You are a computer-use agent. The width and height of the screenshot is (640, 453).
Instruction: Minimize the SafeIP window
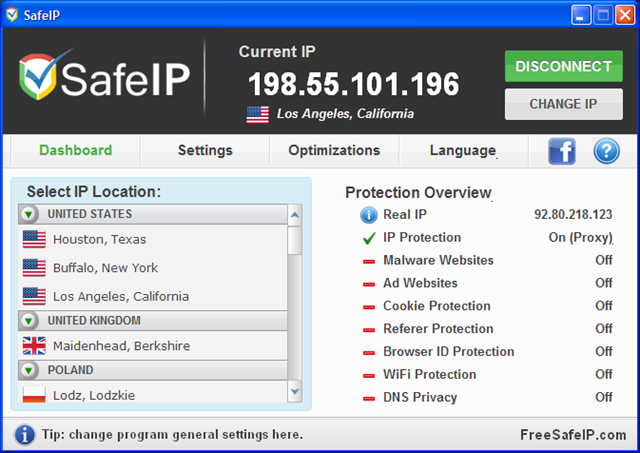[x=581, y=15]
